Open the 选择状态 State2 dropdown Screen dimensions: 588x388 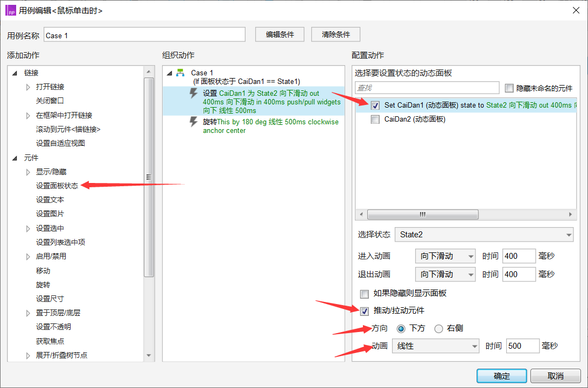click(484, 235)
